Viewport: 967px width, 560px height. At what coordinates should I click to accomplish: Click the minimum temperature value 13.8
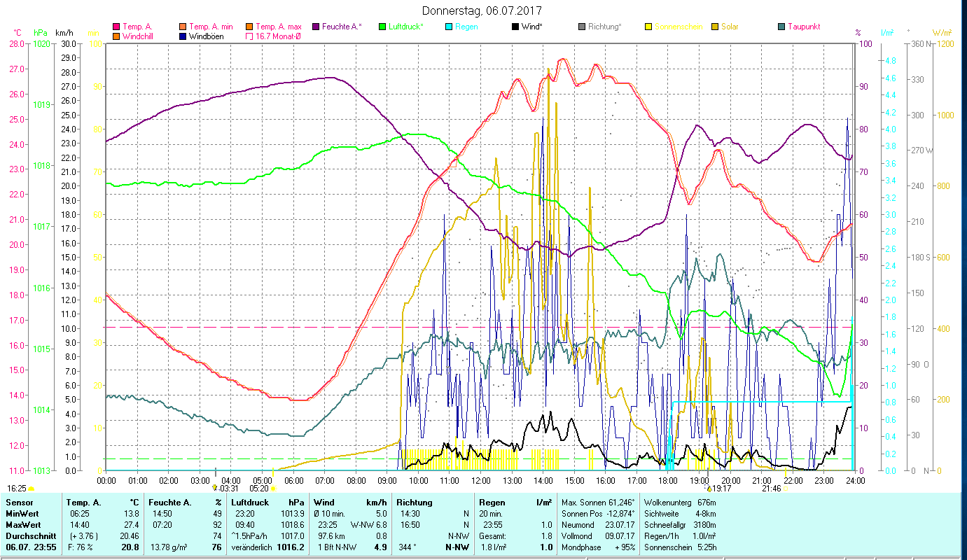coord(132,514)
